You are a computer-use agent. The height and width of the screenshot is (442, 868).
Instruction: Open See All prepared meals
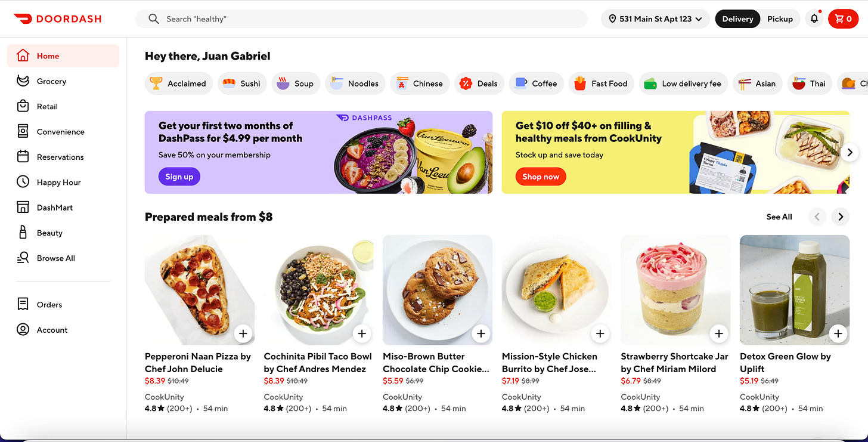click(x=779, y=217)
